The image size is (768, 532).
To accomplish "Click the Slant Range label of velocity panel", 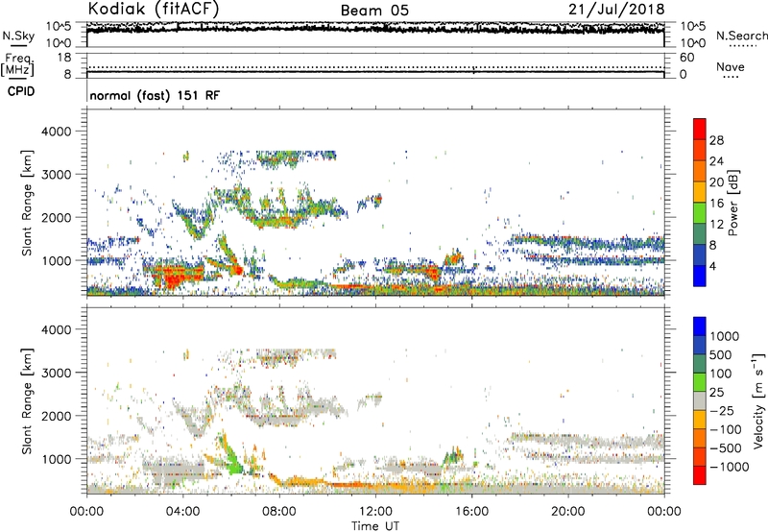I will 27,401.
